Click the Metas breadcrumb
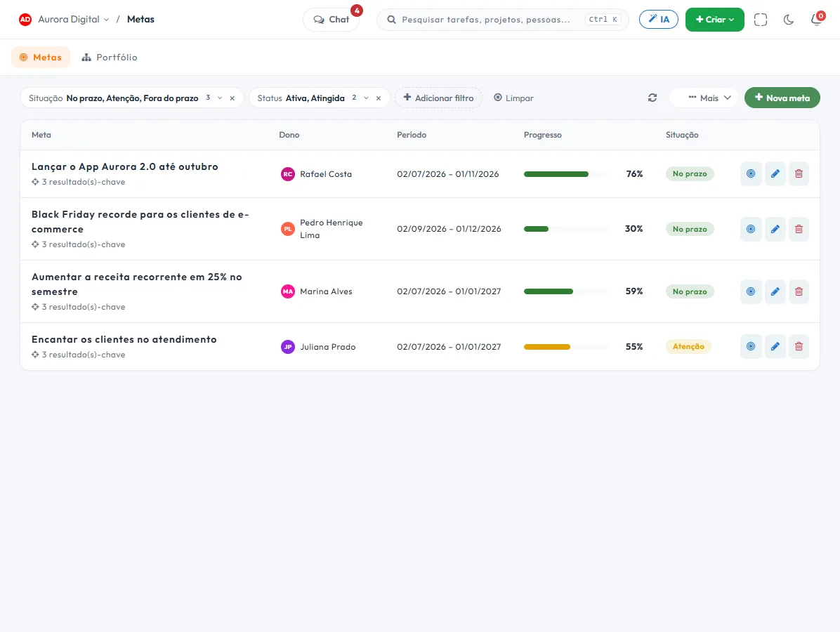 tap(140, 19)
